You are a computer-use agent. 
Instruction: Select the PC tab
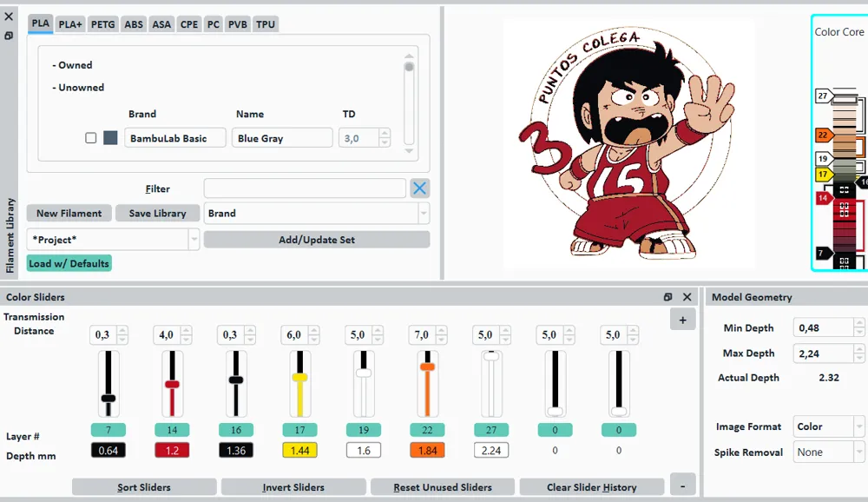click(x=214, y=24)
